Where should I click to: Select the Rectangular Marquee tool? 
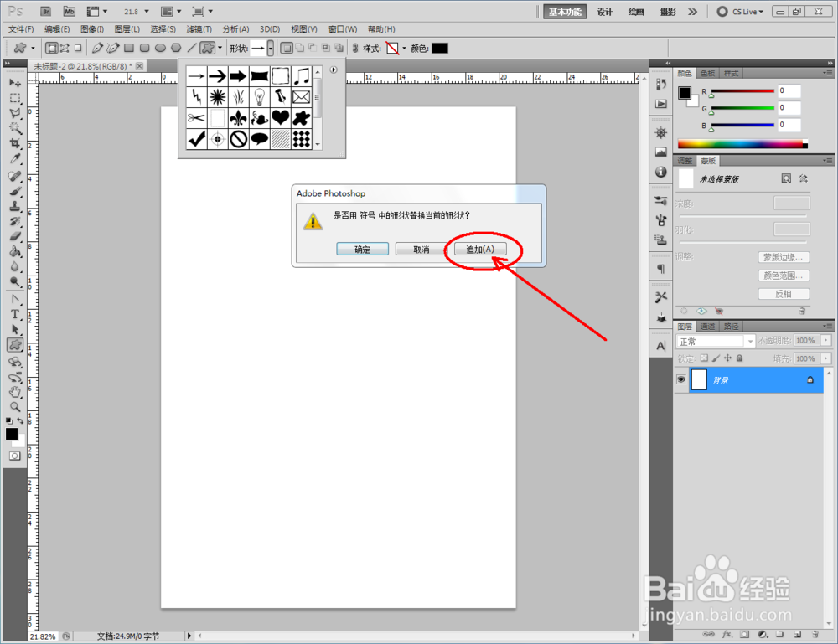point(15,98)
